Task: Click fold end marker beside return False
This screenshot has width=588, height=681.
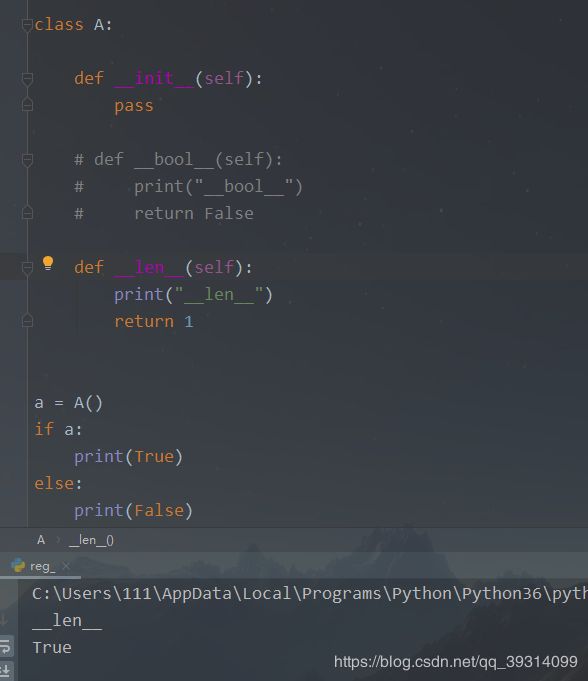Action: [x=27, y=213]
